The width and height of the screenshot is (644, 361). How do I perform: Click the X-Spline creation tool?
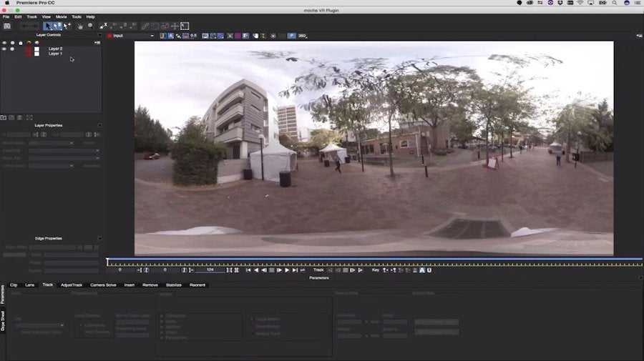[104, 26]
